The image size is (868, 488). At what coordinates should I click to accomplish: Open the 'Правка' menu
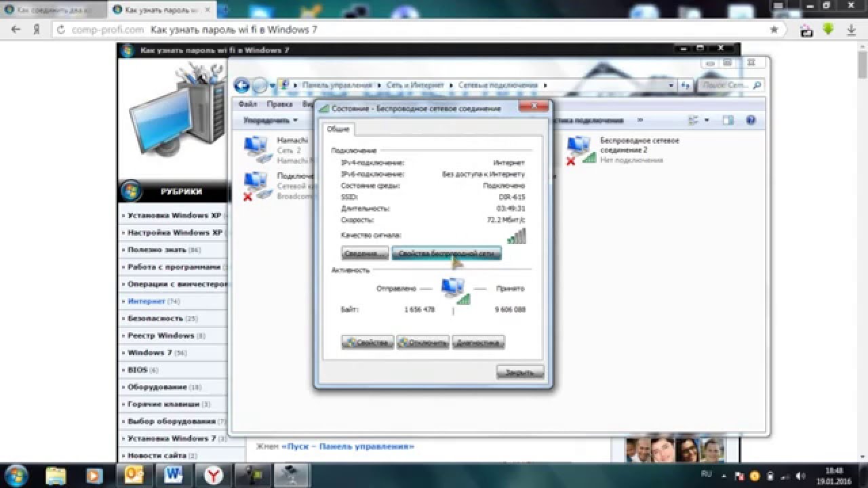tap(279, 104)
